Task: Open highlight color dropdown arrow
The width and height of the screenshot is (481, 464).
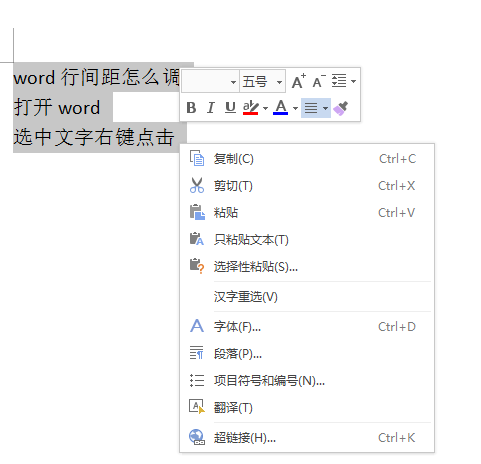Action: point(265,108)
